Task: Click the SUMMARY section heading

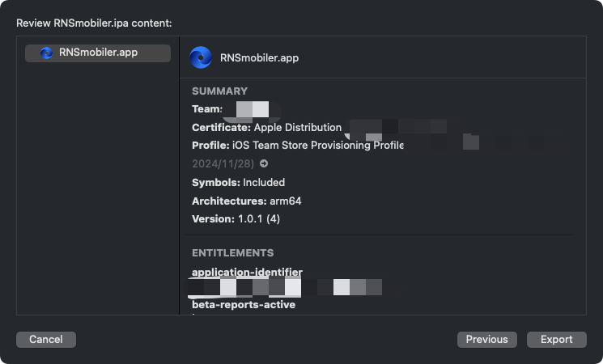Action: [219, 91]
